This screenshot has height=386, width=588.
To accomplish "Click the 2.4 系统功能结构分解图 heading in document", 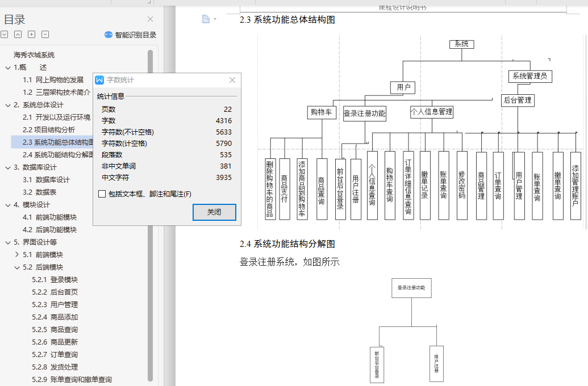I will click(x=287, y=244).
